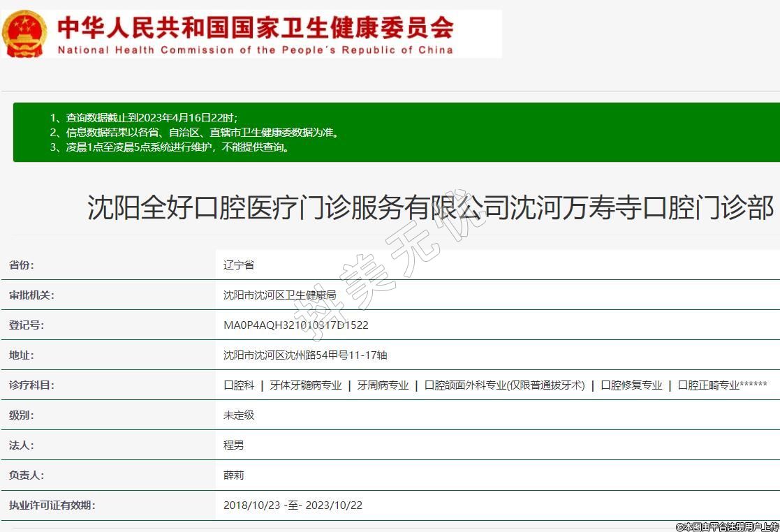This screenshot has height=532, width=780.
Task: Click the 执业许可证有效期 row label
Action: click(52, 505)
